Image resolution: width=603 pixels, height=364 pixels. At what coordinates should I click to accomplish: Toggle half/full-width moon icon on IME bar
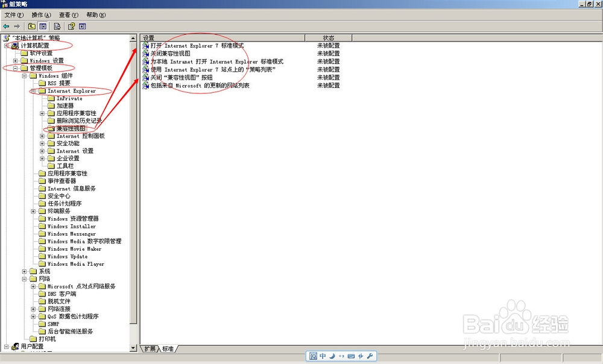click(x=332, y=356)
